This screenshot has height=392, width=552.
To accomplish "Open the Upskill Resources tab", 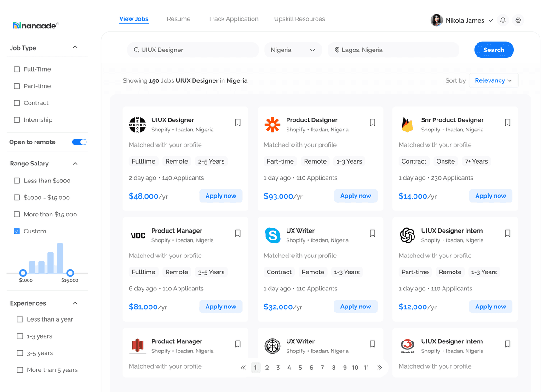I will pyautogui.click(x=299, y=19).
